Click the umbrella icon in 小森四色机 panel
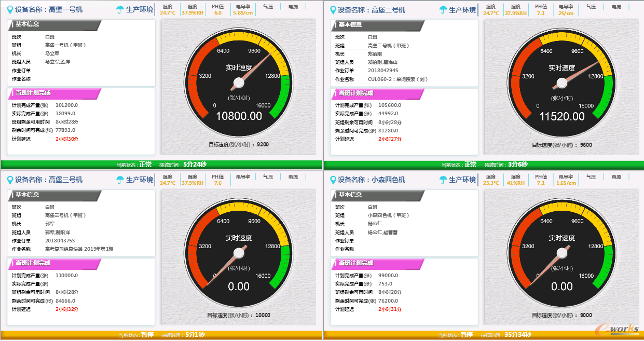 coord(443,180)
